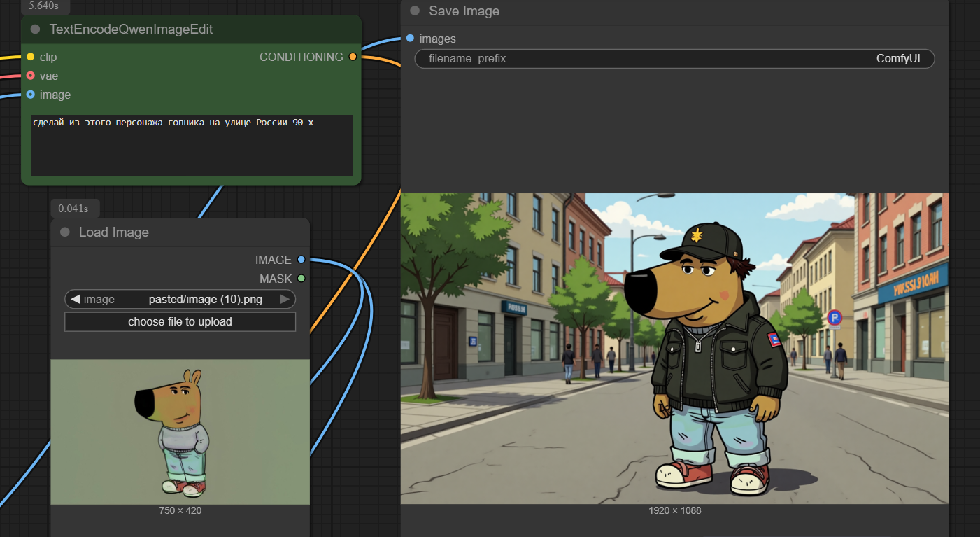Click the images input socket on Save Image
The width and height of the screenshot is (980, 537).
410,39
